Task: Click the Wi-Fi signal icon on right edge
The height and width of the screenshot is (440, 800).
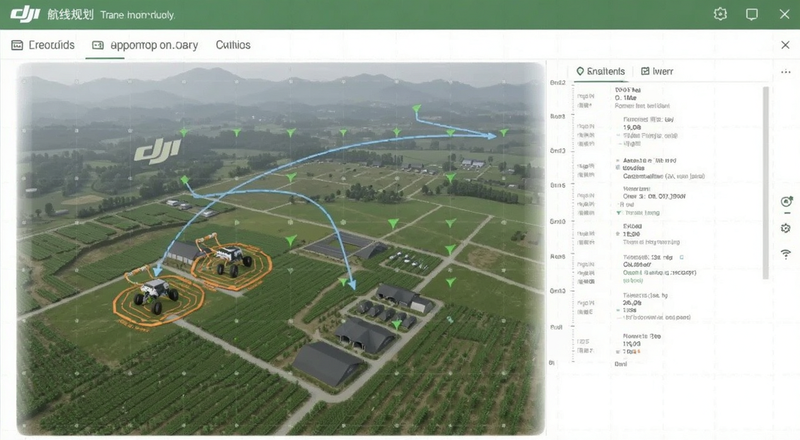Action: click(x=786, y=254)
